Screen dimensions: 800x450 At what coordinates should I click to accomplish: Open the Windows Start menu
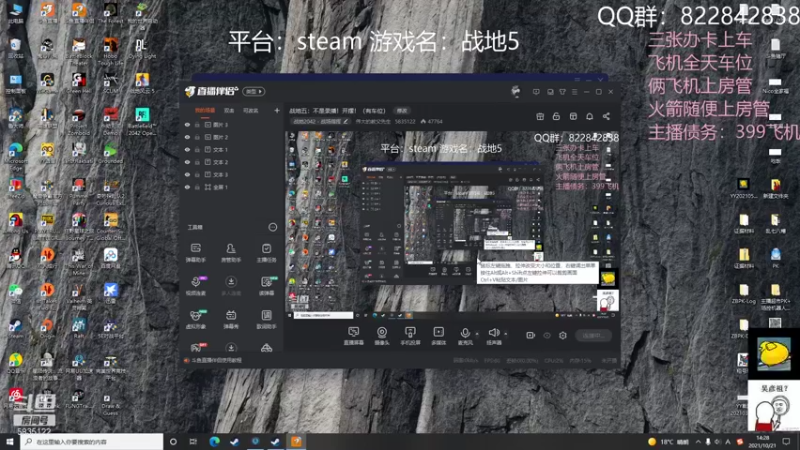click(x=9, y=441)
